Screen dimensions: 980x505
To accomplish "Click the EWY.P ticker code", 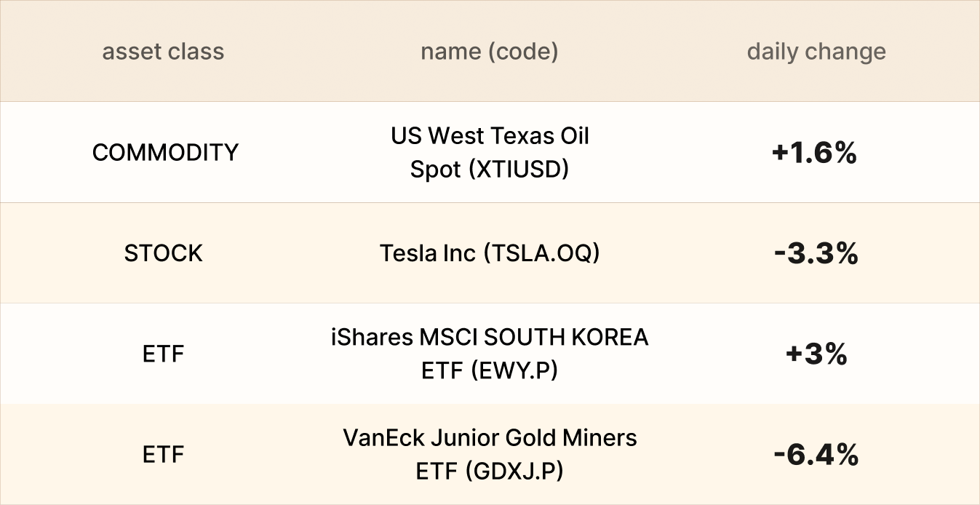I will coord(514,371).
